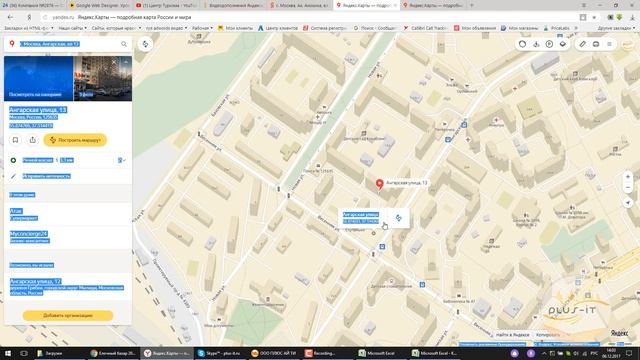The height and width of the screenshot is (360, 640).
Task: Click the green metro station circle icon
Action: (13, 160)
